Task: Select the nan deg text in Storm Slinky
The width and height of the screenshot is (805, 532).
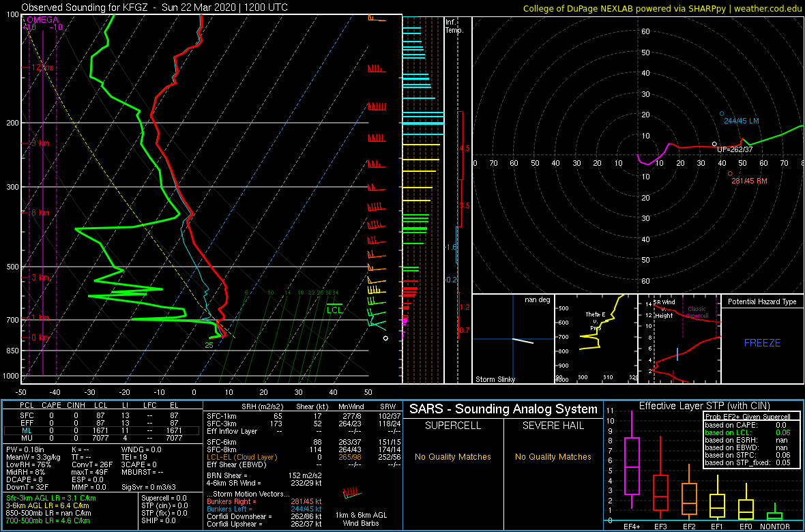Action: click(538, 299)
